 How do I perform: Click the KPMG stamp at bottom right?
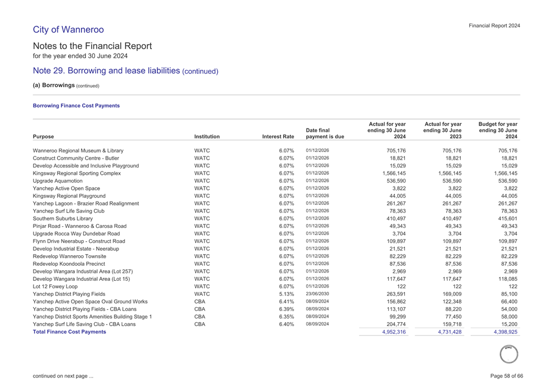coord(508,353)
